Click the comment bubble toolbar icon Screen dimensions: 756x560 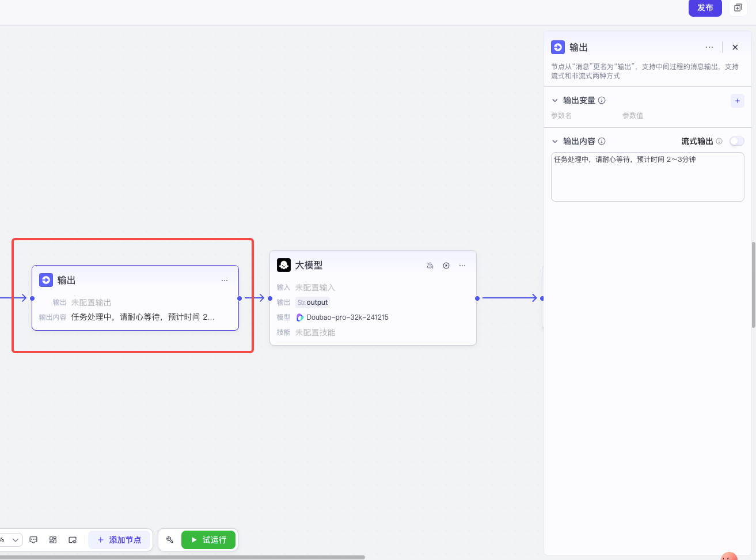tap(33, 540)
